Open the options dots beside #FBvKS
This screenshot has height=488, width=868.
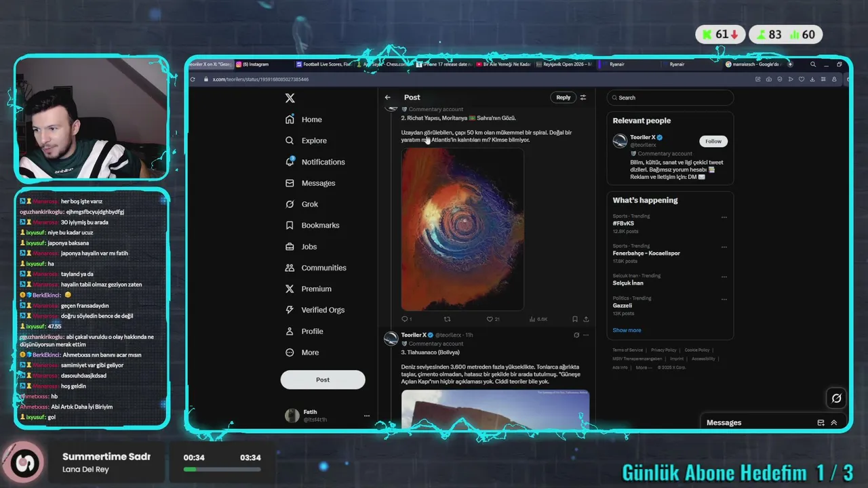(724, 218)
